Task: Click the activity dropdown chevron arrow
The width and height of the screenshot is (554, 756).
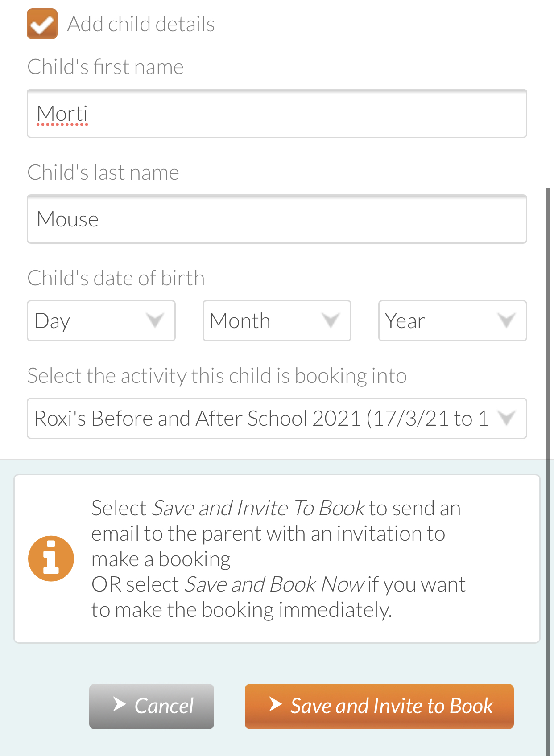Action: 506,418
